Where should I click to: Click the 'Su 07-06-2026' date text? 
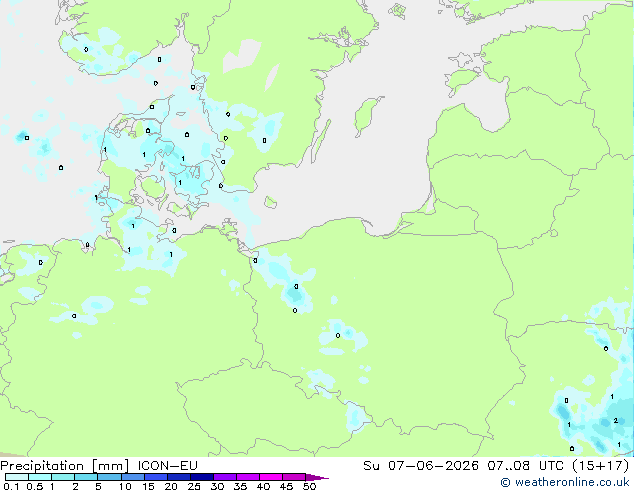pyautogui.click(x=421, y=465)
